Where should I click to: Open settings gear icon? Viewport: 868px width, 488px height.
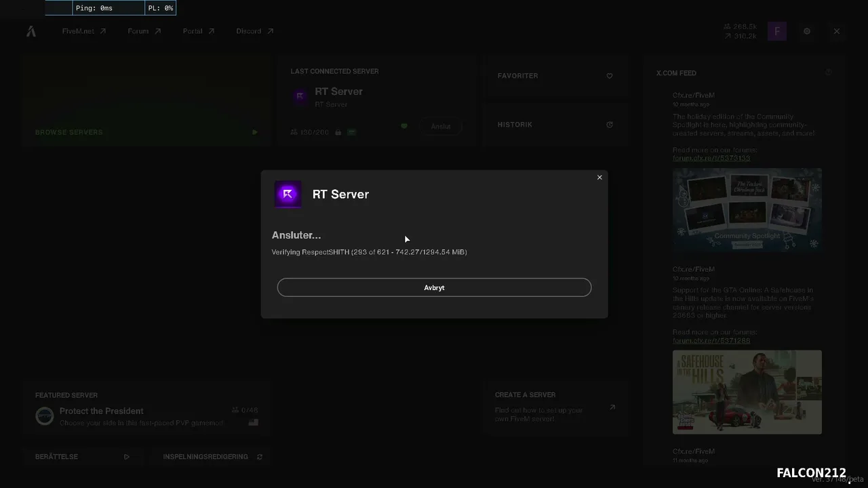coord(807,31)
